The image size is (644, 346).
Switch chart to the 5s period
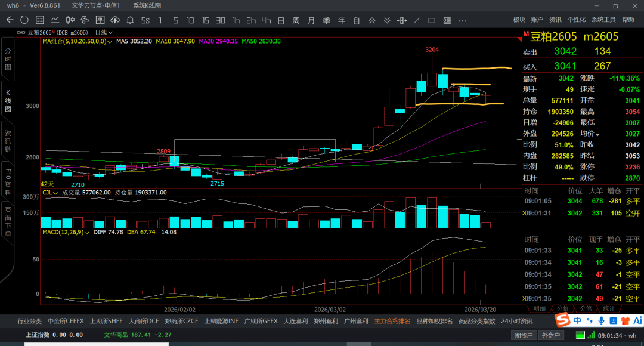(x=145, y=20)
